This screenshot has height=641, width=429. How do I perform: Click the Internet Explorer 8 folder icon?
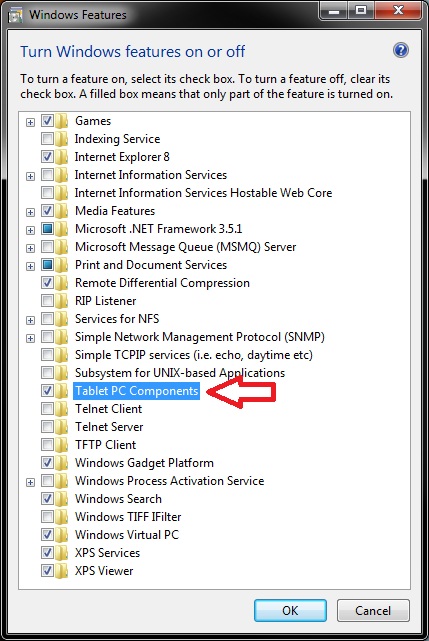pyautogui.click(x=62, y=157)
